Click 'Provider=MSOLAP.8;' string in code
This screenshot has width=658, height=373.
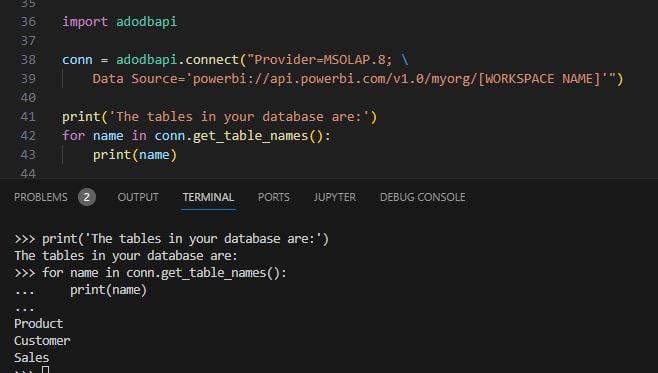pos(323,60)
